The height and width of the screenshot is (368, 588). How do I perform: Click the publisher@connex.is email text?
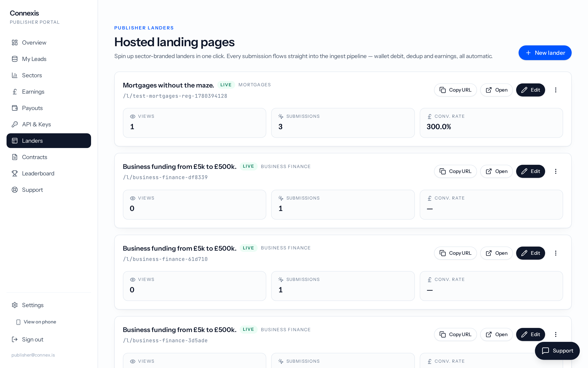pyautogui.click(x=33, y=355)
